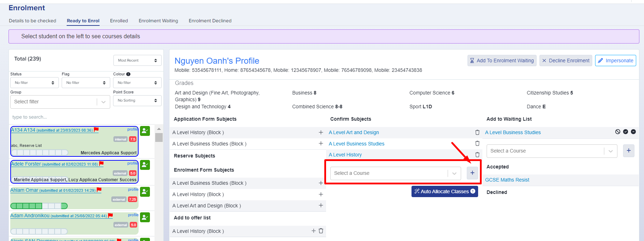Open A Level Business Studies waiting list link
Viewport: 644px width, 241px height.
click(x=513, y=132)
